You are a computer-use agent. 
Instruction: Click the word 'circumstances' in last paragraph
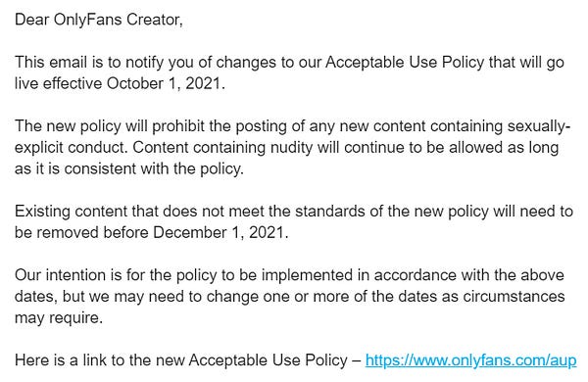(x=514, y=297)
